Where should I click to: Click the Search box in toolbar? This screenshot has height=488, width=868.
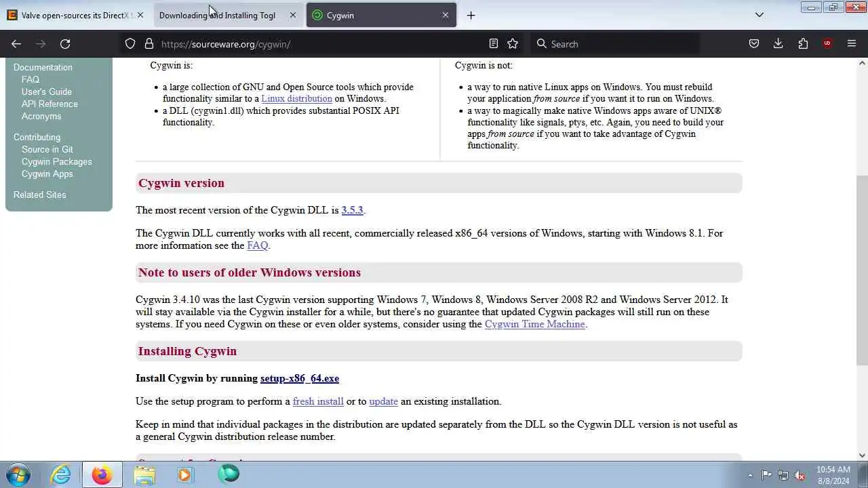click(614, 44)
